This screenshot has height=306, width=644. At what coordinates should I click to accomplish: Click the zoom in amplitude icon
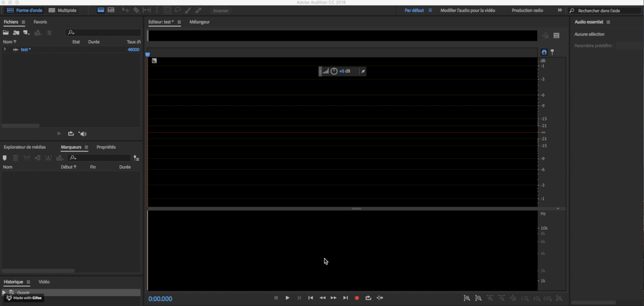click(x=467, y=298)
